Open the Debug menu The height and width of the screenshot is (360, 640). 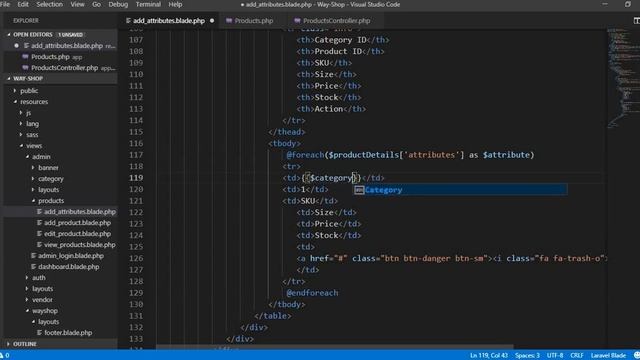pyautogui.click(x=118, y=4)
